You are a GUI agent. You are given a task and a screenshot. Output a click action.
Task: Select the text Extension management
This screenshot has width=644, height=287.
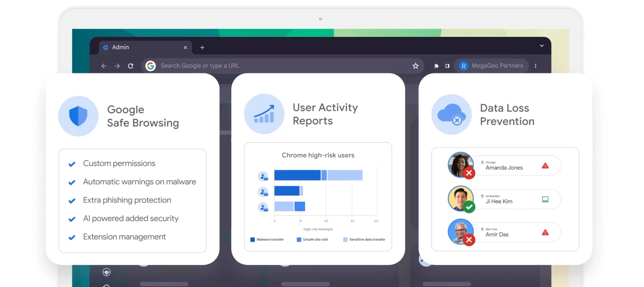[124, 237]
